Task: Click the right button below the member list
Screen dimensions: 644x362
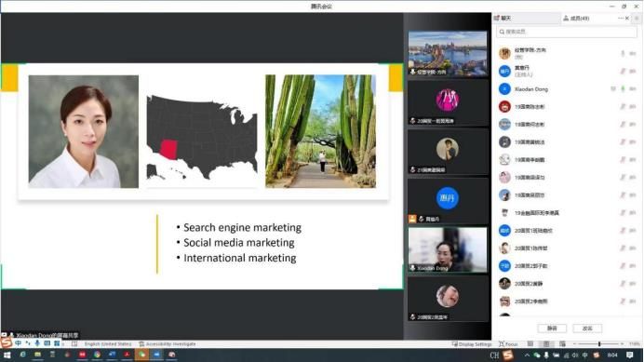Action: (587, 328)
